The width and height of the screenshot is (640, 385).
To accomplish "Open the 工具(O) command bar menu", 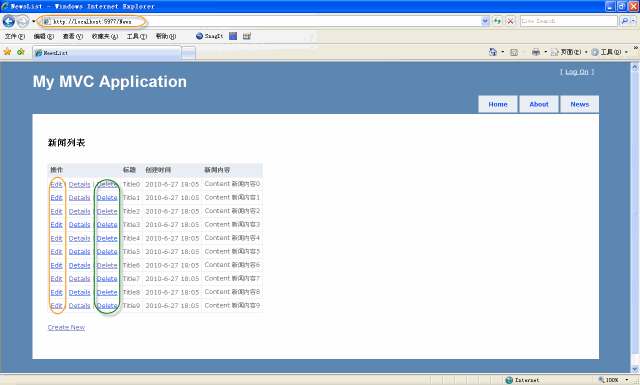I will (x=609, y=52).
